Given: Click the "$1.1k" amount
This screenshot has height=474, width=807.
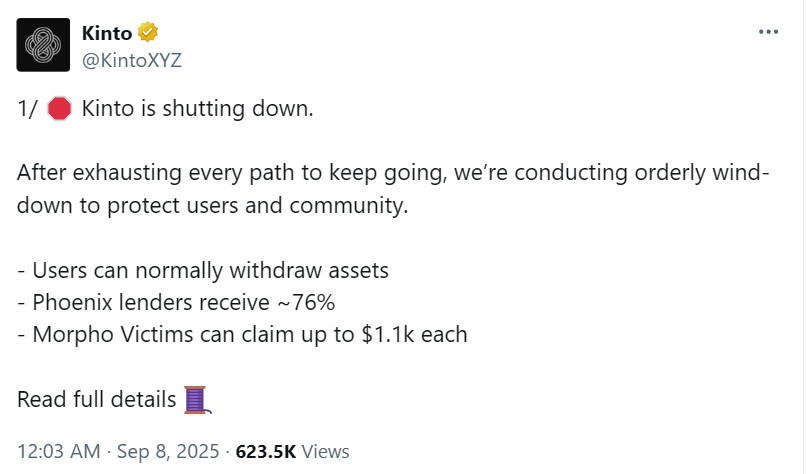Looking at the screenshot, I should (x=382, y=334).
